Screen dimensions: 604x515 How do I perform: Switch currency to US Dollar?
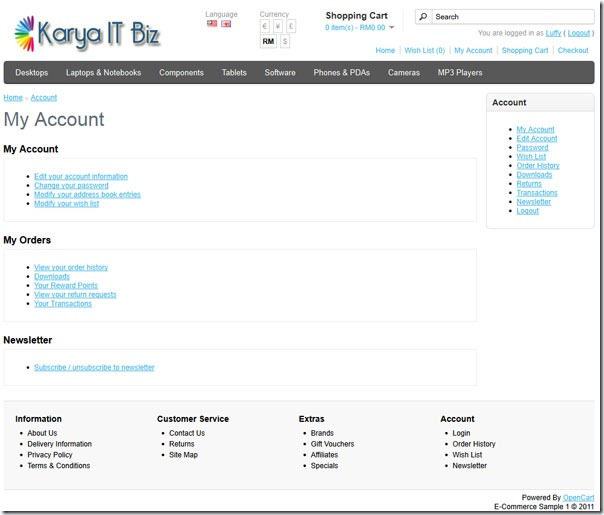click(x=285, y=41)
